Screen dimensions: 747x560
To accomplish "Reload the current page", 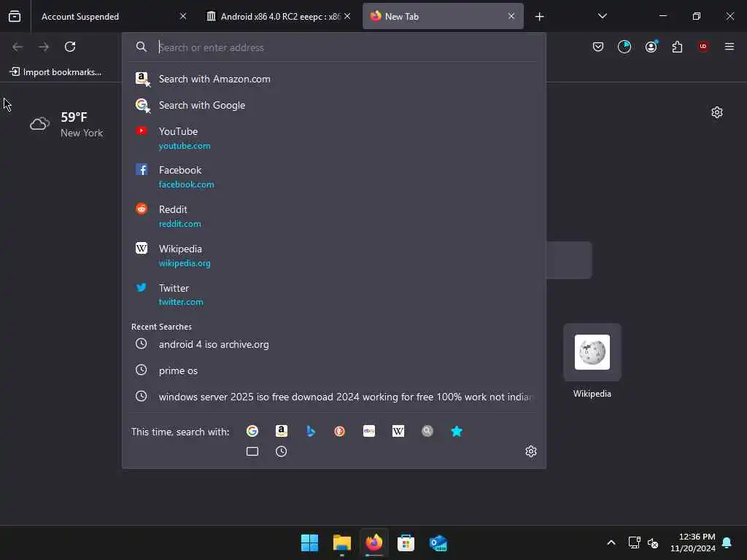I will pyautogui.click(x=70, y=47).
